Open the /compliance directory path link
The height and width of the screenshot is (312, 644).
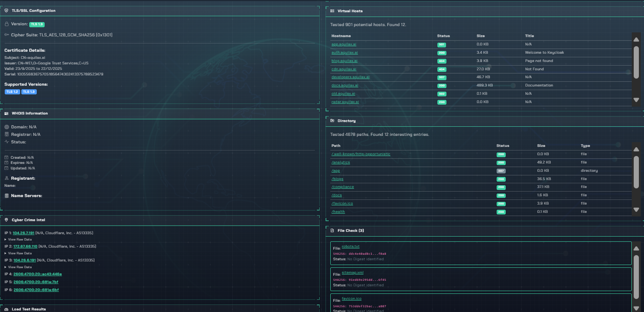(x=343, y=187)
